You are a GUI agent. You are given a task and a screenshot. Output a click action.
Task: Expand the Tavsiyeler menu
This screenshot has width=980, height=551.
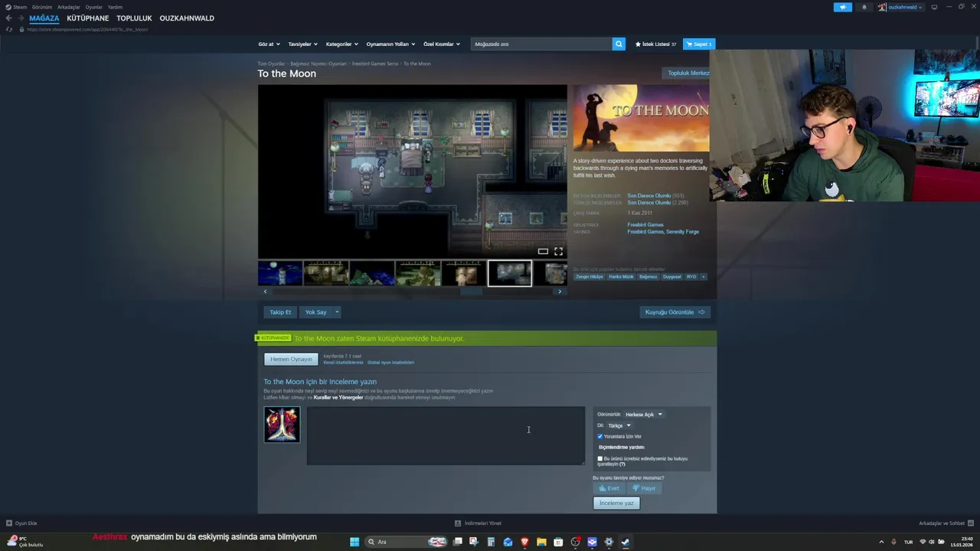pos(302,44)
